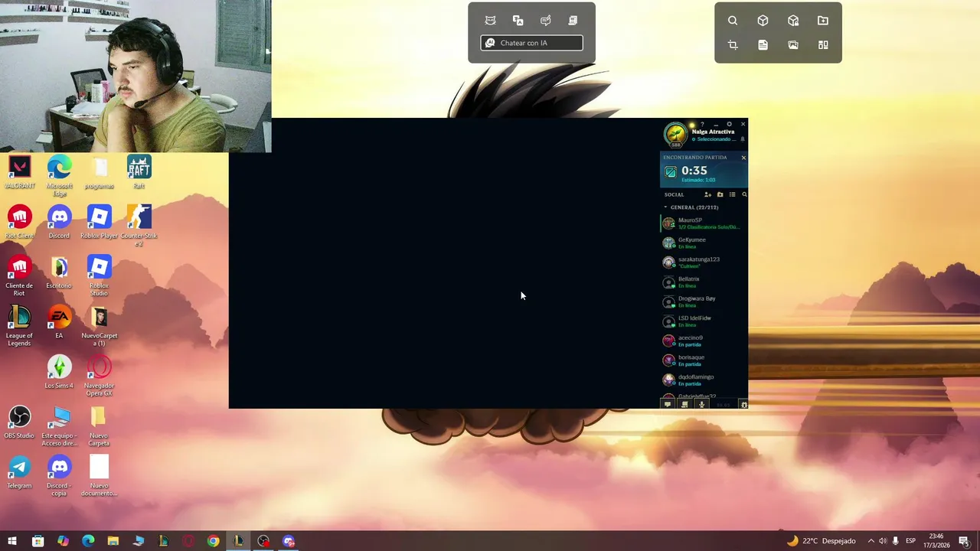The width and height of the screenshot is (980, 551).
Task: Select friend dqdoflamingo
Action: click(704, 380)
